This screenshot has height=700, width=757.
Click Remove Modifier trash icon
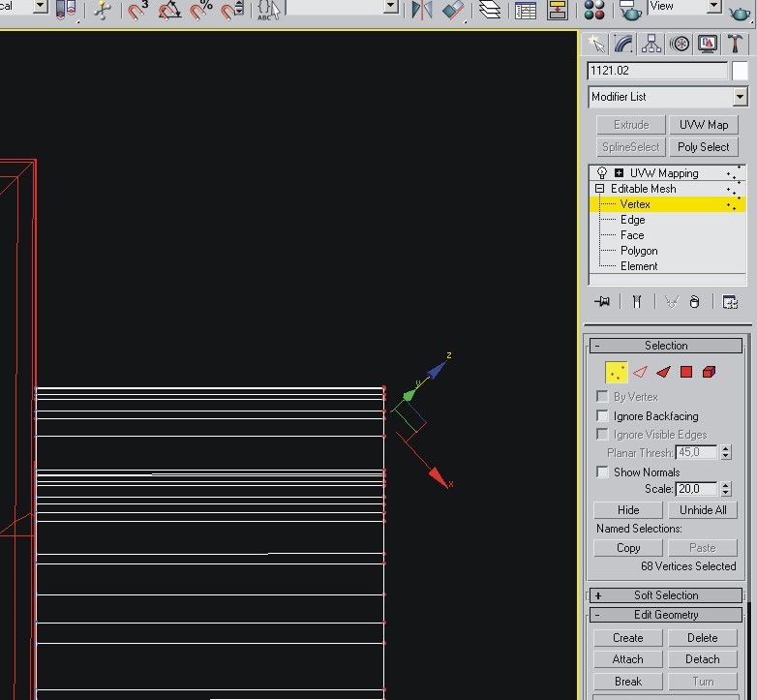695,302
